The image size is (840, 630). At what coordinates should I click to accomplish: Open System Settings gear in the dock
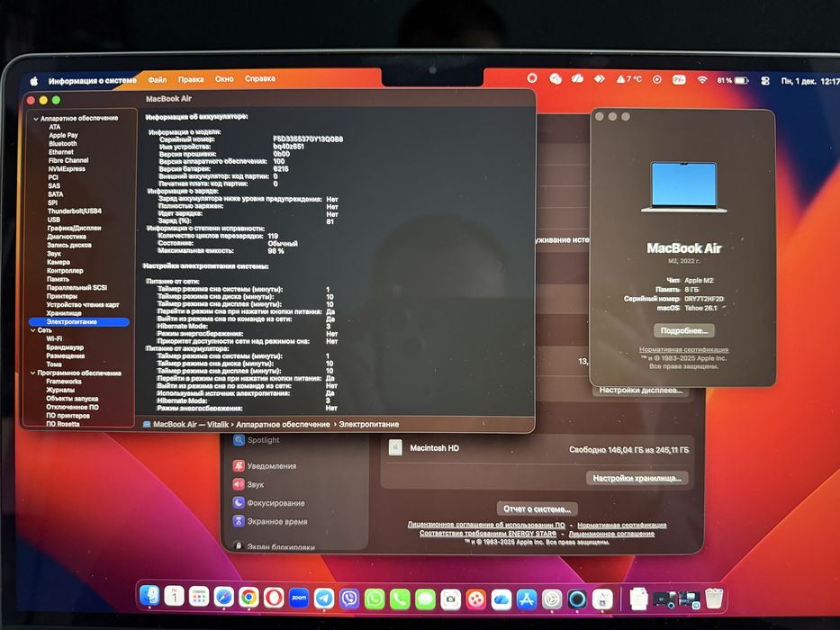pos(551,599)
